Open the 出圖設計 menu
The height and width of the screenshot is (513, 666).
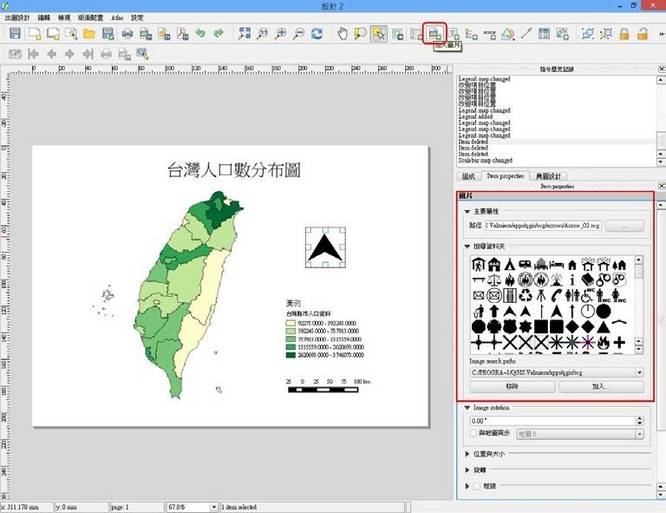coord(17,18)
